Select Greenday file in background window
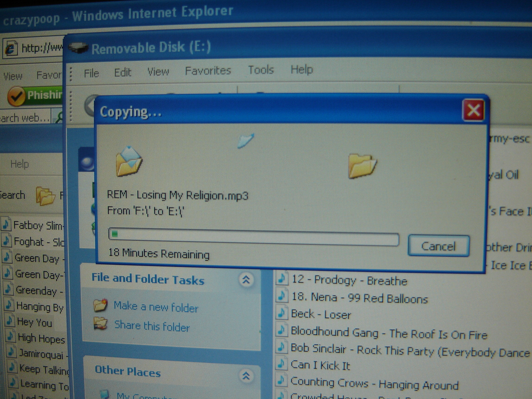Image resolution: width=532 pixels, height=399 pixels. pyautogui.click(x=40, y=290)
